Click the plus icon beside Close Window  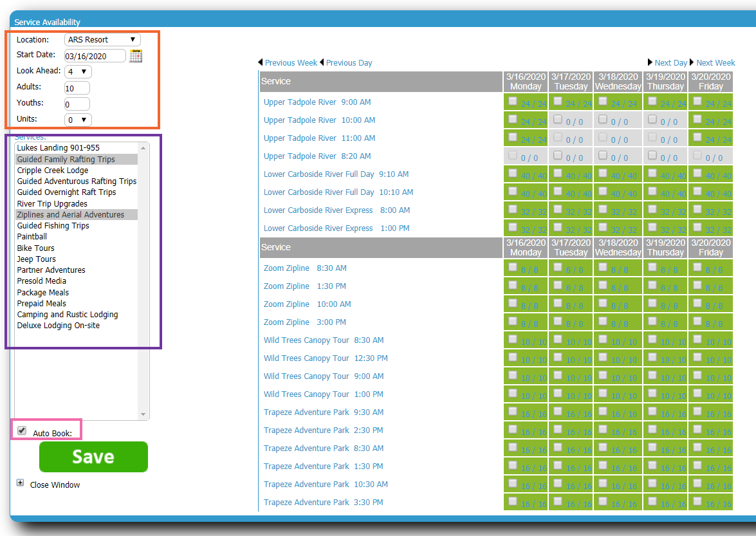(20, 483)
